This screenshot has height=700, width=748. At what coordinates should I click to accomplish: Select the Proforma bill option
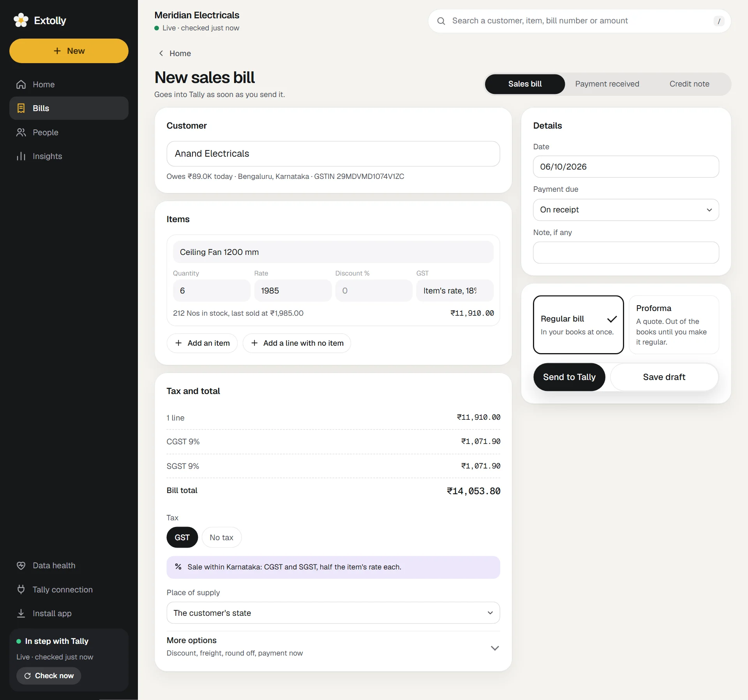(x=674, y=325)
